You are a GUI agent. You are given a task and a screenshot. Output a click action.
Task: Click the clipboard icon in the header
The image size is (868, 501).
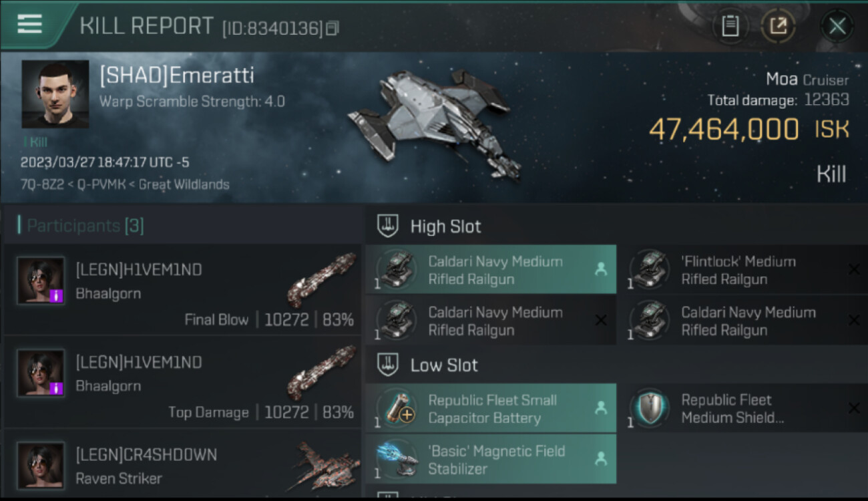[730, 27]
